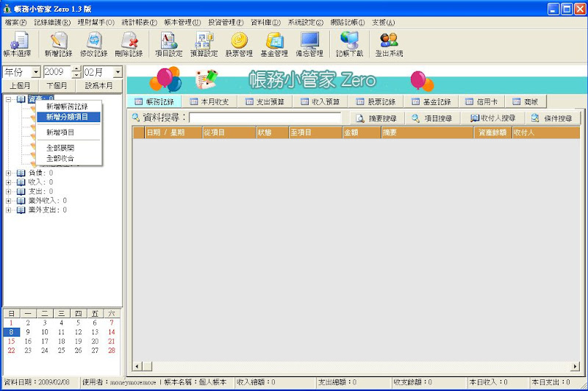Viewport: 588px width, 391px height.
Task: Click the 條件搜尋 search button
Action: pyautogui.click(x=553, y=118)
